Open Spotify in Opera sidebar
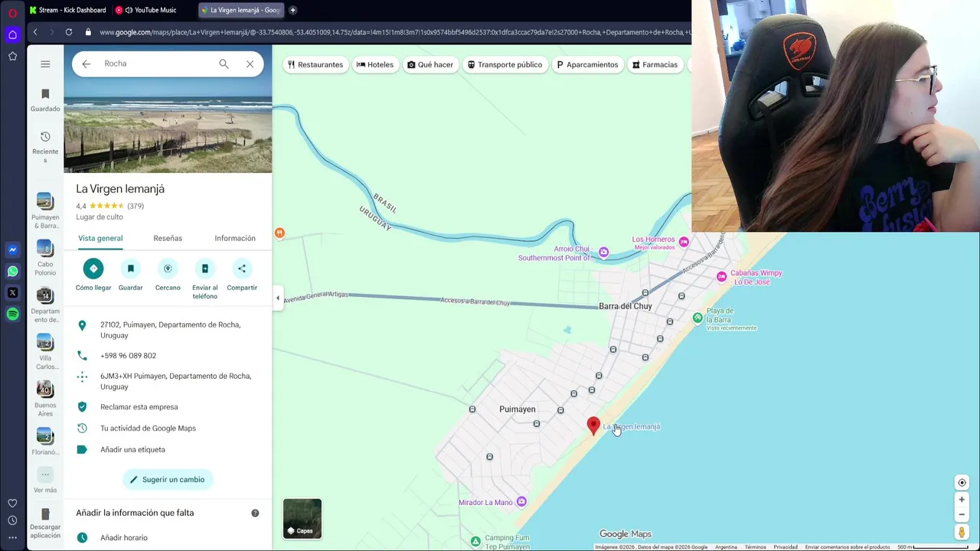980x551 pixels. pos(12,315)
